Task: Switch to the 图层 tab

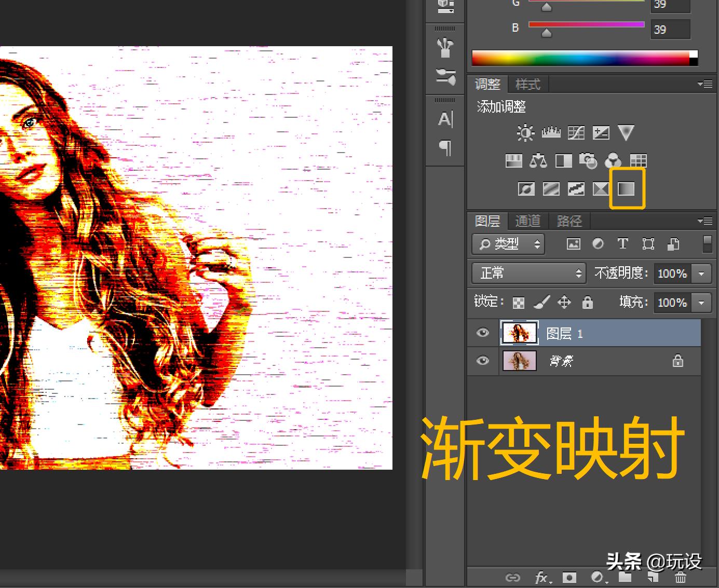Action: [x=487, y=221]
